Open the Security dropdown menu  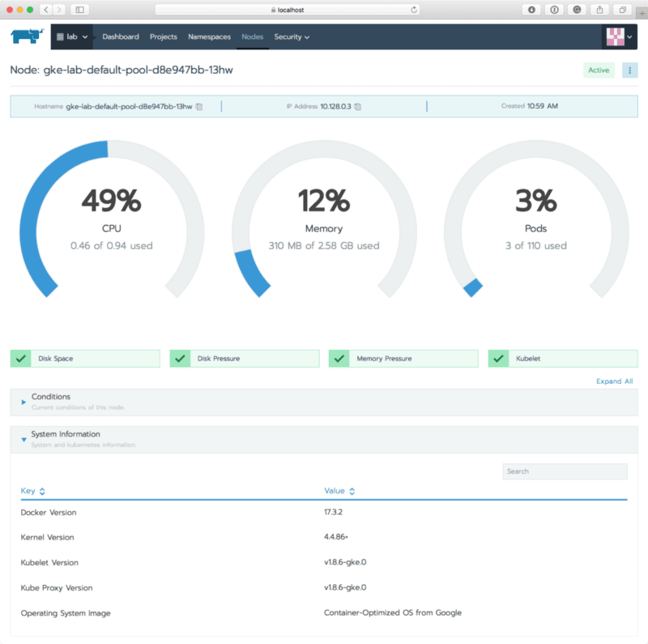point(291,36)
